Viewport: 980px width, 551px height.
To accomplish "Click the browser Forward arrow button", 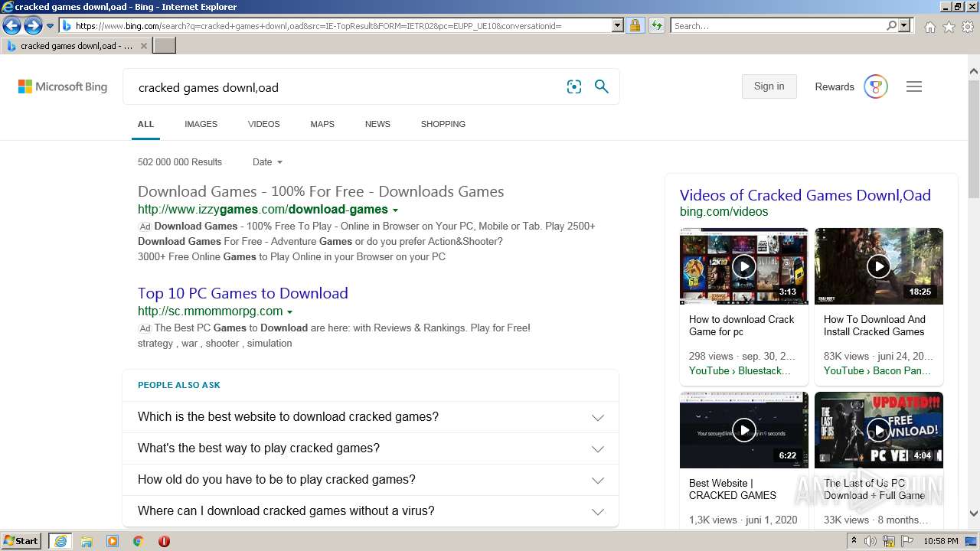I will pyautogui.click(x=33, y=26).
